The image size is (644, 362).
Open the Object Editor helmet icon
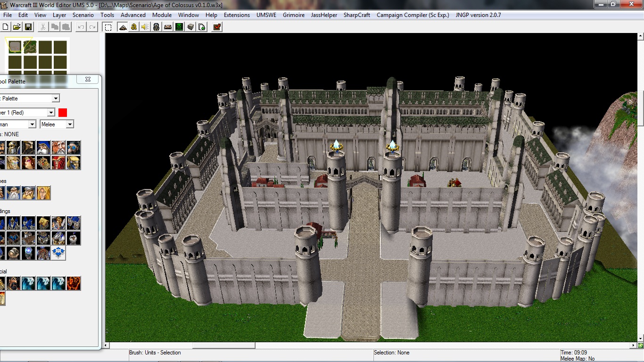pos(157,27)
